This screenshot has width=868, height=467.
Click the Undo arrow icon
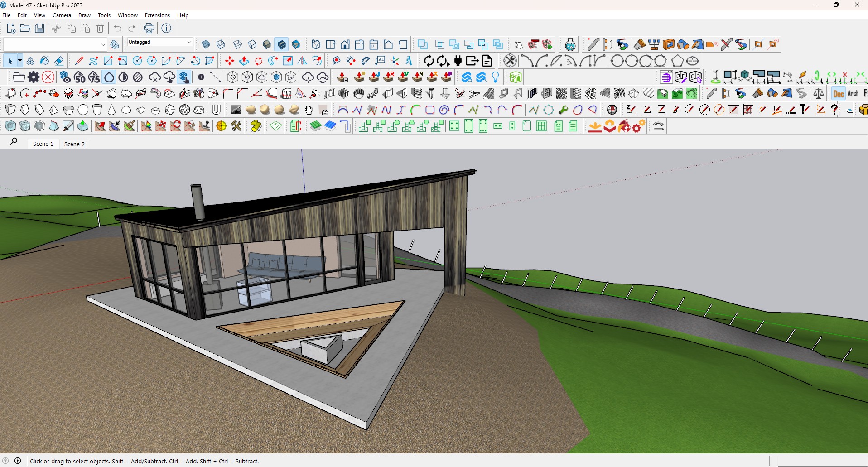tap(117, 28)
